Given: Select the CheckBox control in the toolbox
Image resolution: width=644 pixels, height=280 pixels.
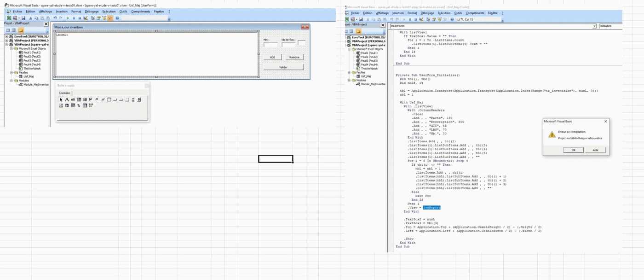Looking at the screenshot, I should point(91,99).
